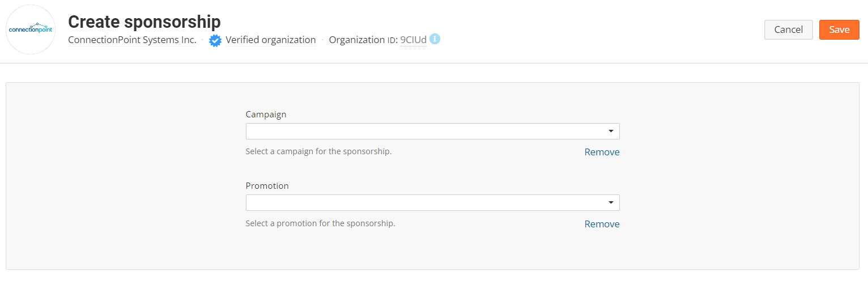Click inside the Promotion select field
Screen dimensions: 868x288
point(425,202)
